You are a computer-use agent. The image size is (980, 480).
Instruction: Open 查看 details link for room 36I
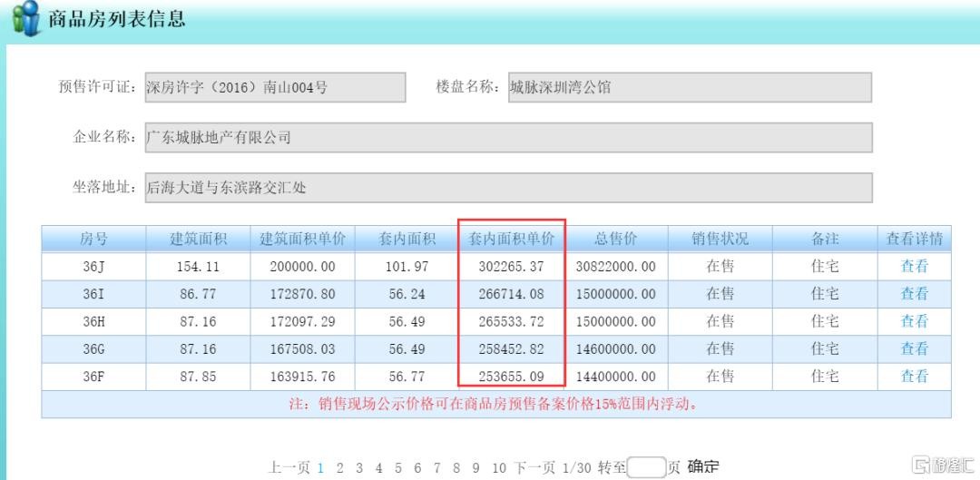click(914, 294)
